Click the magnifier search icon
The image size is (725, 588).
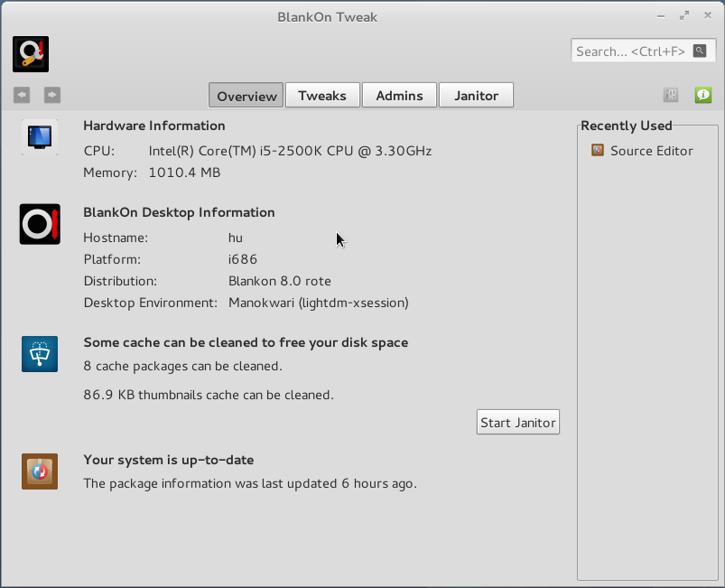[x=700, y=51]
